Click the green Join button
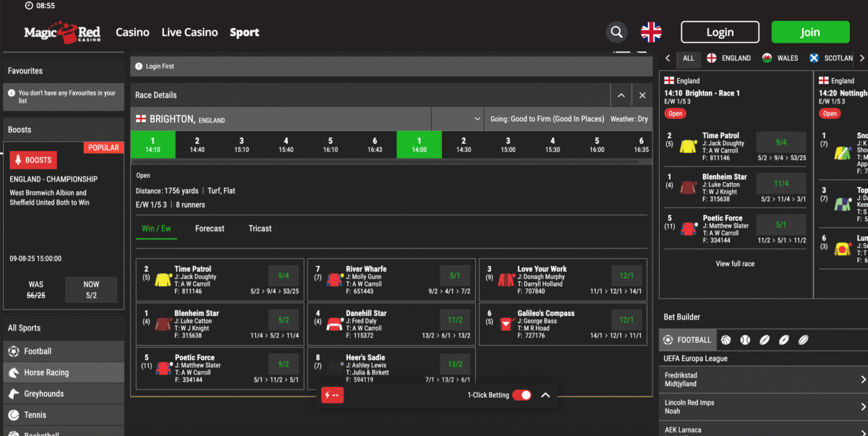Screen dimensions: 868x436 [x=810, y=32]
